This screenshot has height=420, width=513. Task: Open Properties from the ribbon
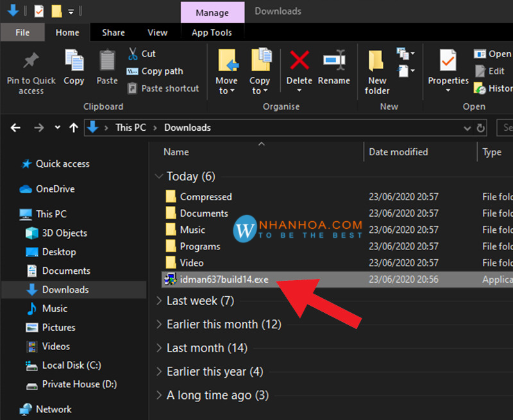tap(448, 61)
